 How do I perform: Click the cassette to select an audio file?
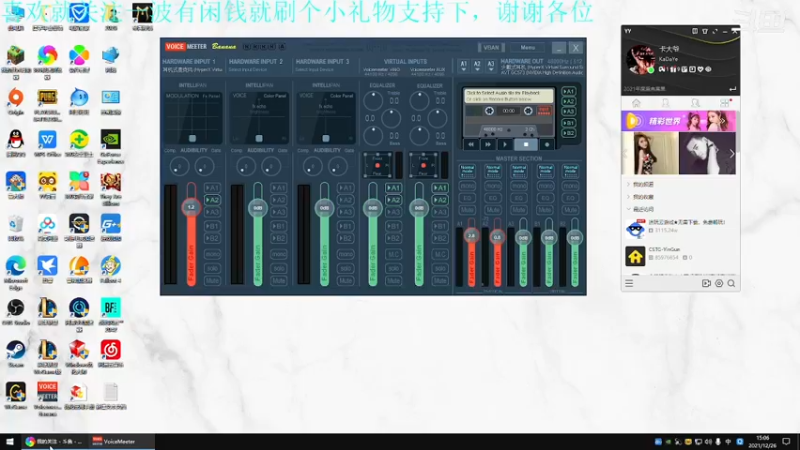coord(509,95)
